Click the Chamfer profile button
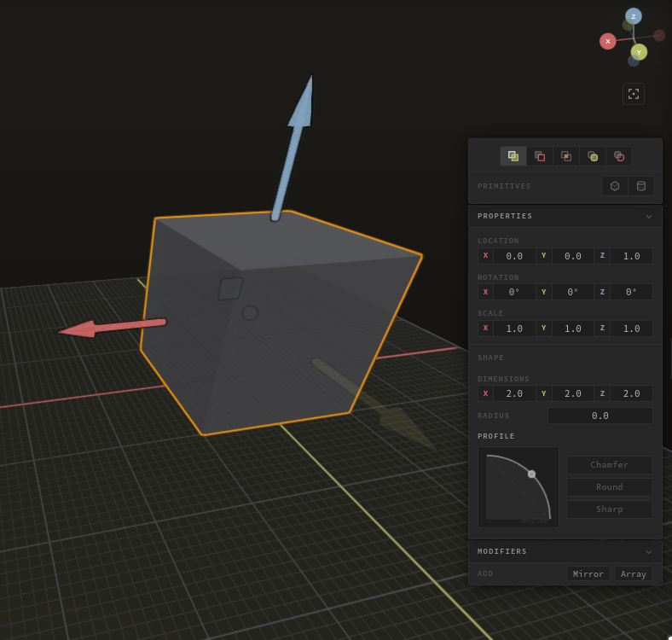The width and height of the screenshot is (672, 640). click(610, 464)
